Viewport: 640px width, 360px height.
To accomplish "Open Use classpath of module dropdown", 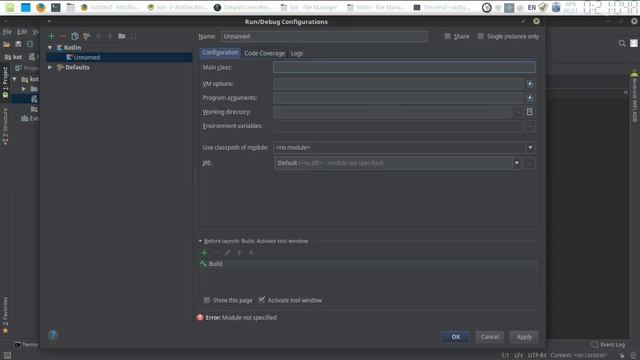I will (530, 148).
